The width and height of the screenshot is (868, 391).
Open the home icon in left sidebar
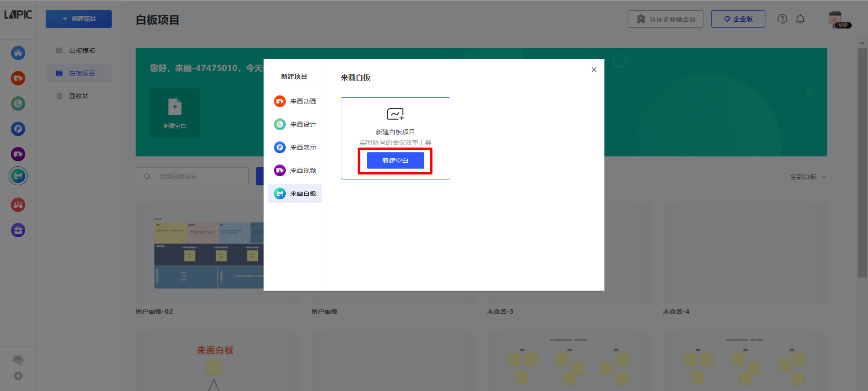[18, 53]
